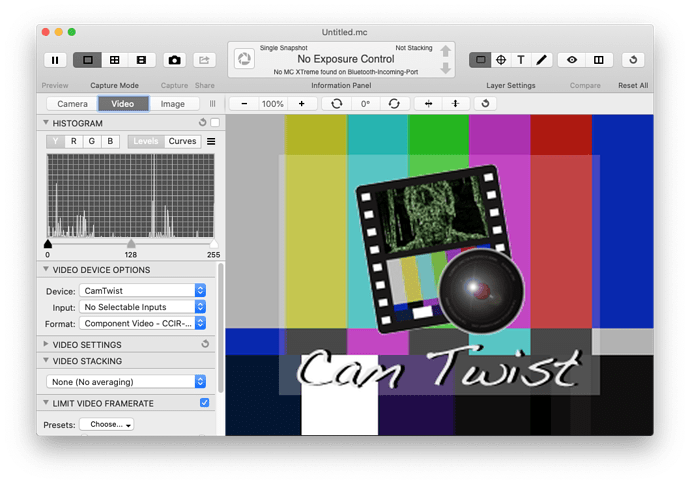
Task: Pause the live preview
Action: pyautogui.click(x=55, y=60)
